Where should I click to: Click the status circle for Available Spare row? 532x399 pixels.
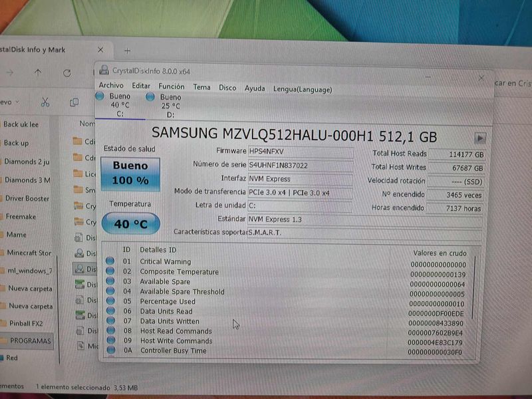coord(110,281)
